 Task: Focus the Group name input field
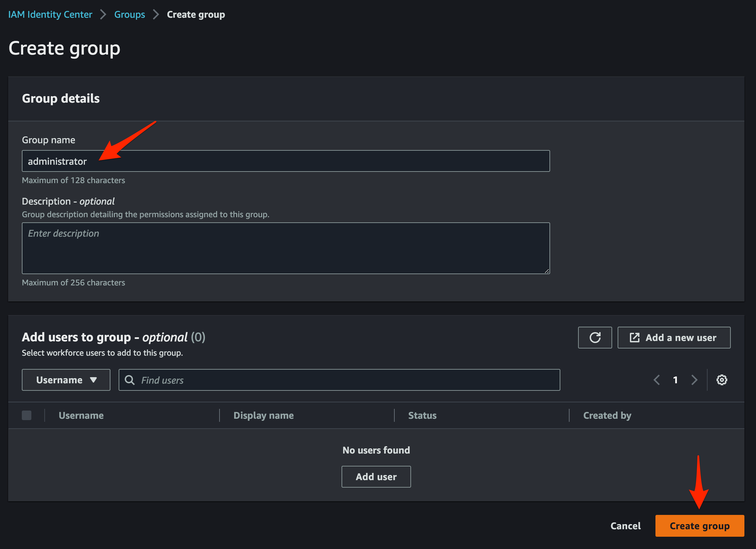(x=286, y=161)
